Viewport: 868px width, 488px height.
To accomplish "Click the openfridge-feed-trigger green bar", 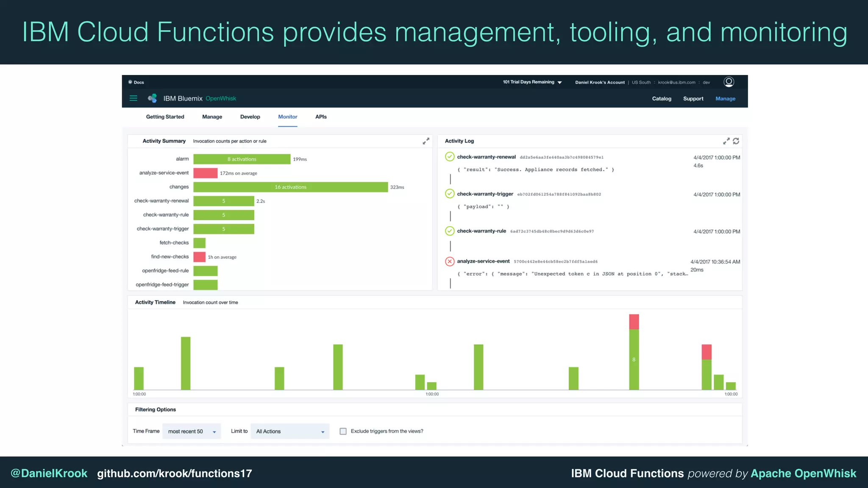I will [205, 285].
